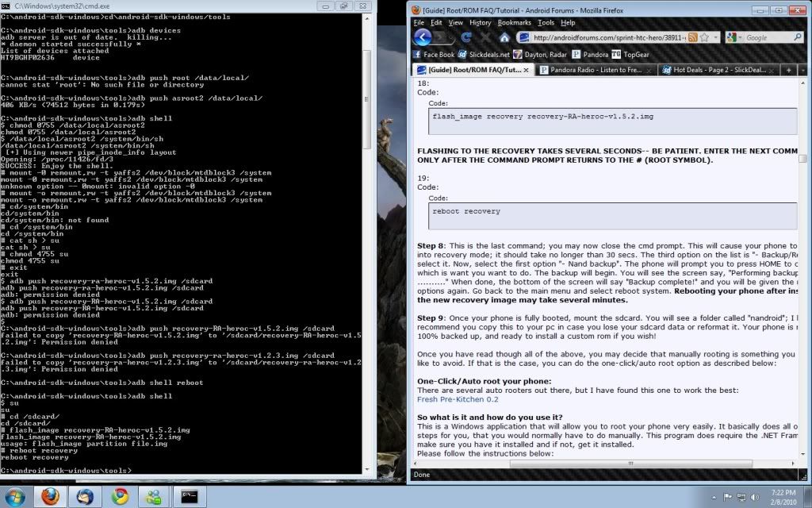Click the RSS feed icon in address bar
Image resolution: width=812 pixels, height=508 pixels.
click(693, 37)
